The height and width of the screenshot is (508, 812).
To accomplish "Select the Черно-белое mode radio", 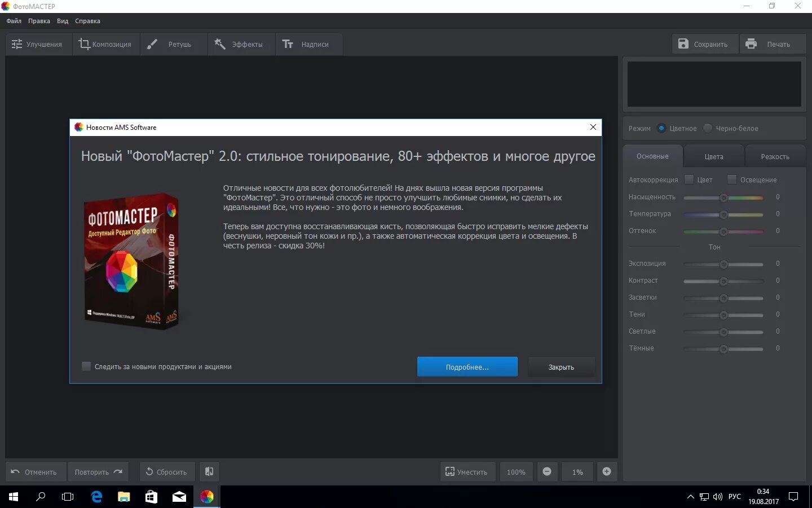I will tap(708, 128).
